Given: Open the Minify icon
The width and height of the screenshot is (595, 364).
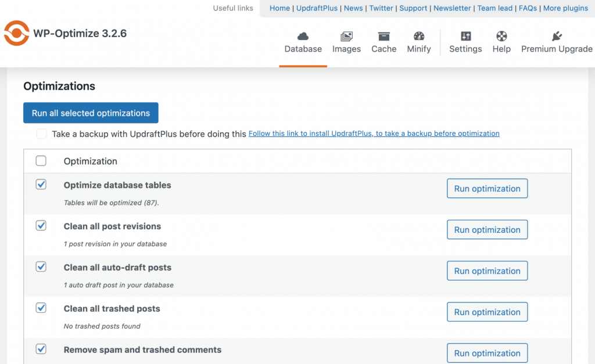Looking at the screenshot, I should [418, 37].
